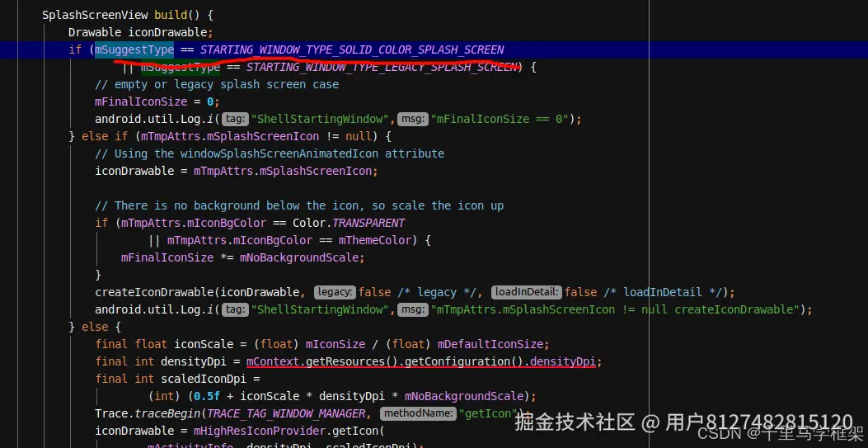Click the mThemeColor variable
868x448 pixels.
[x=376, y=240]
